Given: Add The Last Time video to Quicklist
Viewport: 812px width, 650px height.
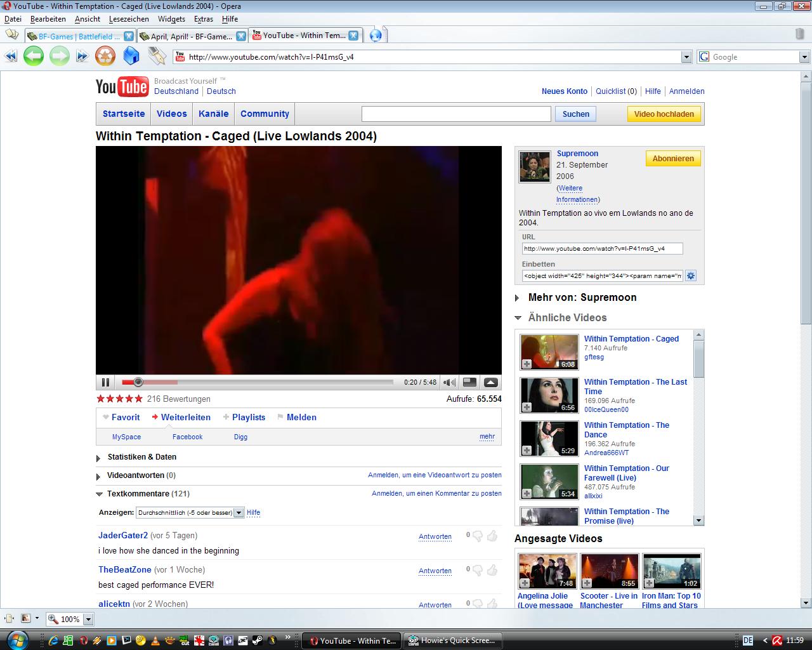Looking at the screenshot, I should pos(527,407).
